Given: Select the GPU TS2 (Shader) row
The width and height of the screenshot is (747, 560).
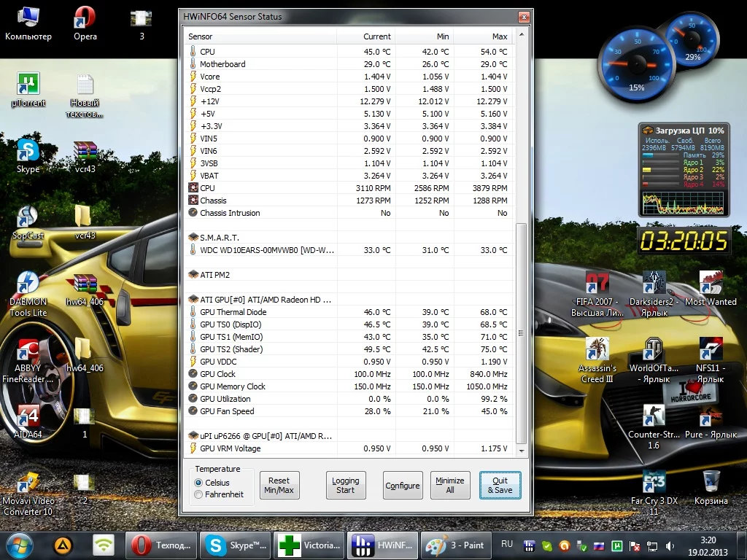Looking at the screenshot, I should click(x=349, y=349).
